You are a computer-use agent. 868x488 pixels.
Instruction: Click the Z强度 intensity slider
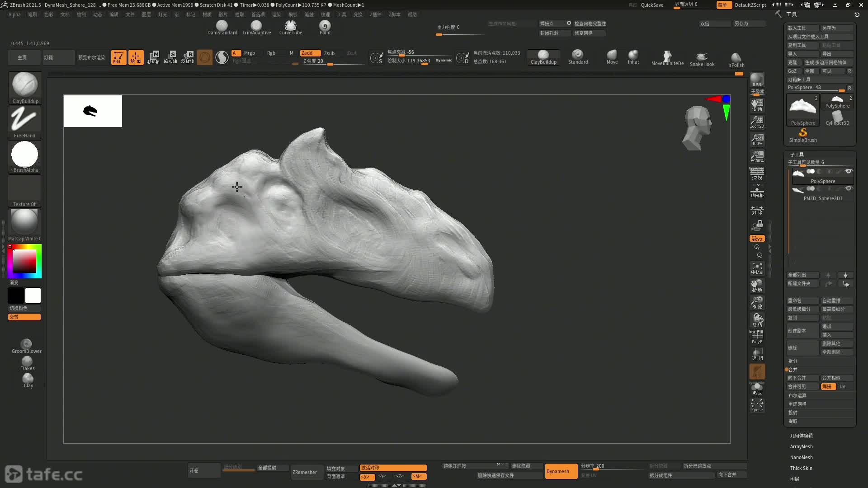pyautogui.click(x=333, y=61)
